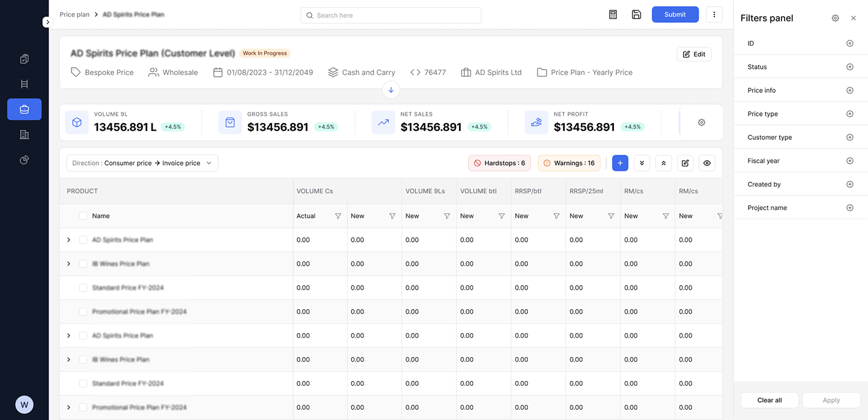The image size is (868, 420).
Task: Expand the first AD Spirits Price Plan row
Action: tap(68, 240)
